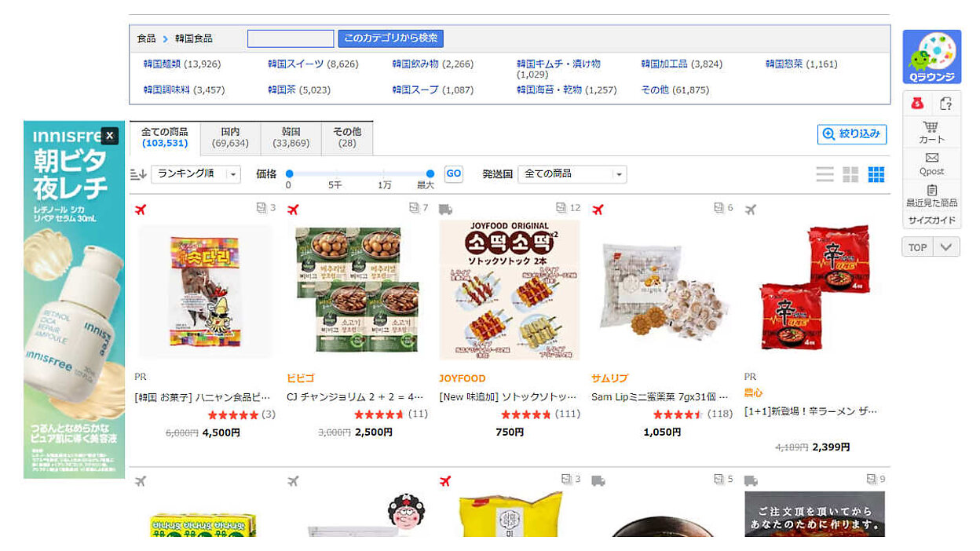Open the 韓国キムチ・漬け物 category link
The image size is (980, 551).
tap(558, 64)
